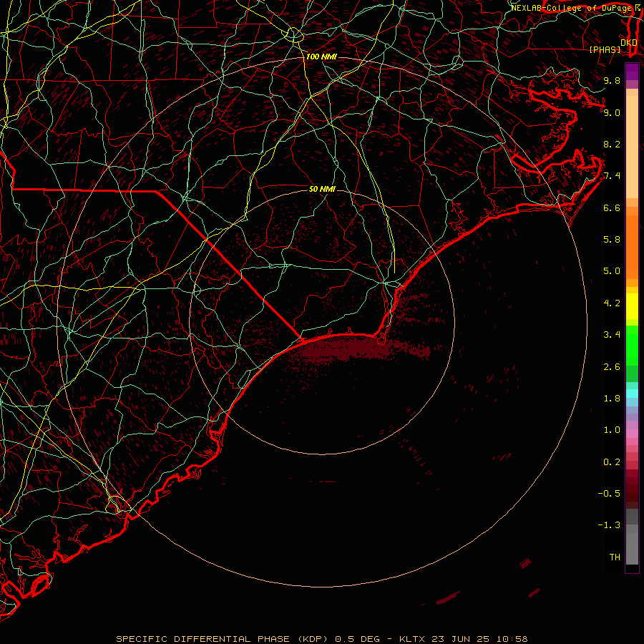This screenshot has height=644, width=644.
Task: Click the 100 NMI range ring label
Action: 321,57
